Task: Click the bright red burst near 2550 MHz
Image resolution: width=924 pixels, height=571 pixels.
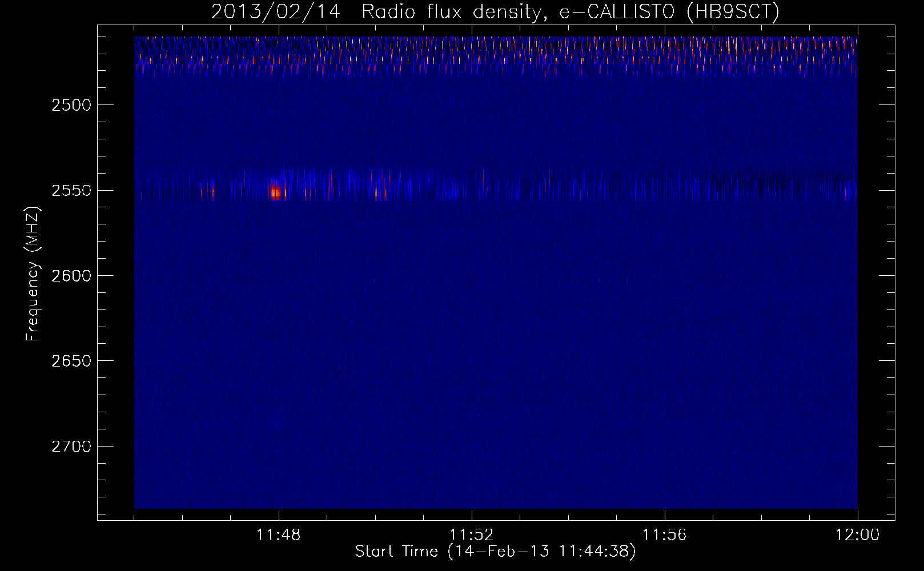Action: pos(276,192)
